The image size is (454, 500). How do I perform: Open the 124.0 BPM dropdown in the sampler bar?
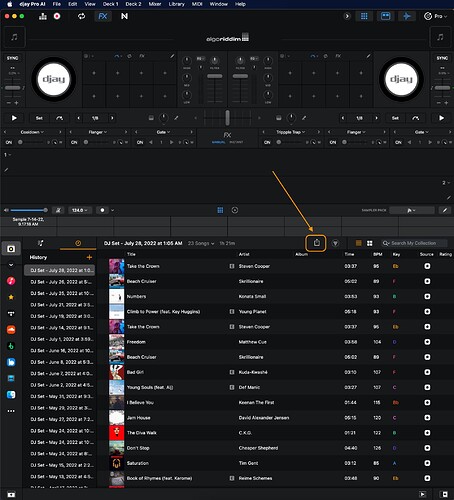(79, 210)
